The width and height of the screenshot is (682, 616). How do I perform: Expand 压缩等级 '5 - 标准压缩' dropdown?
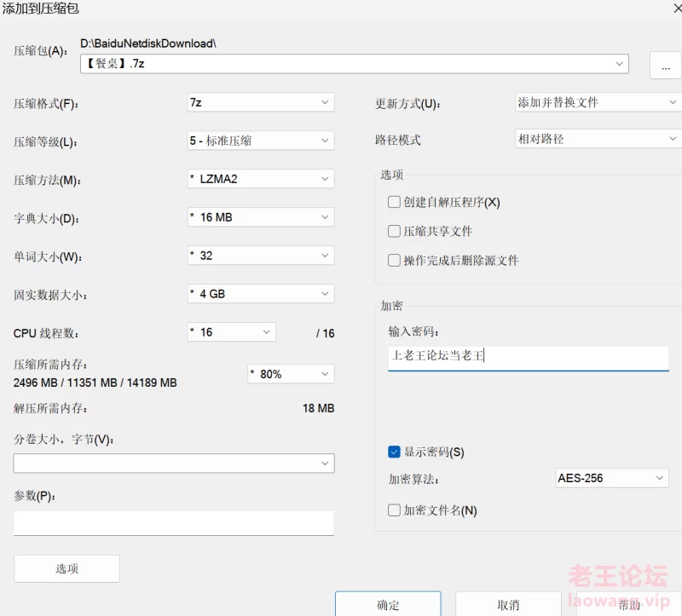(x=261, y=141)
